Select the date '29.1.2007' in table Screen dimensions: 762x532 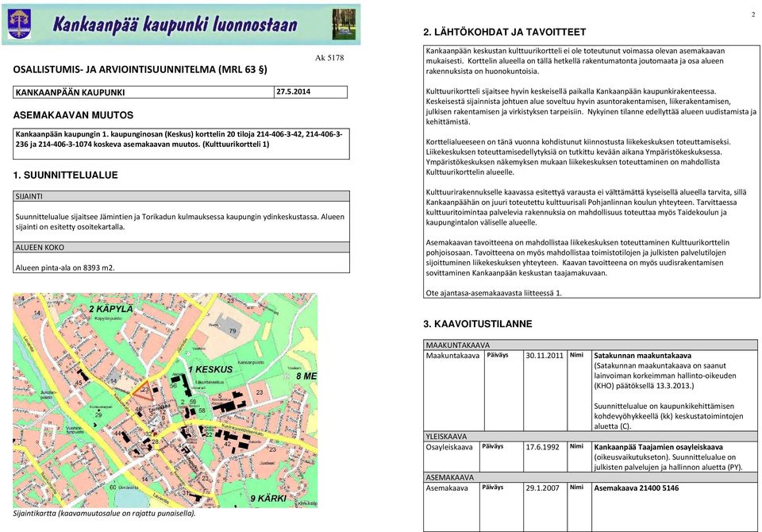[542, 488]
